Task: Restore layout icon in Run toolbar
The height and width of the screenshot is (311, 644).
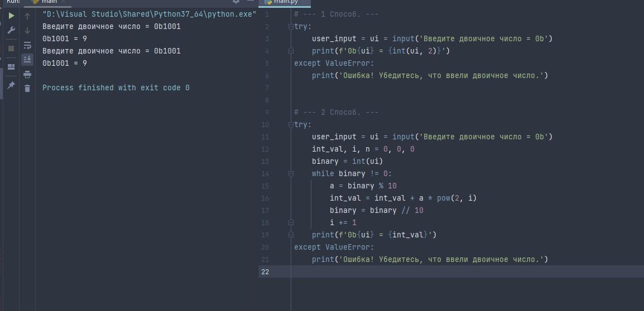Action: 11,66
